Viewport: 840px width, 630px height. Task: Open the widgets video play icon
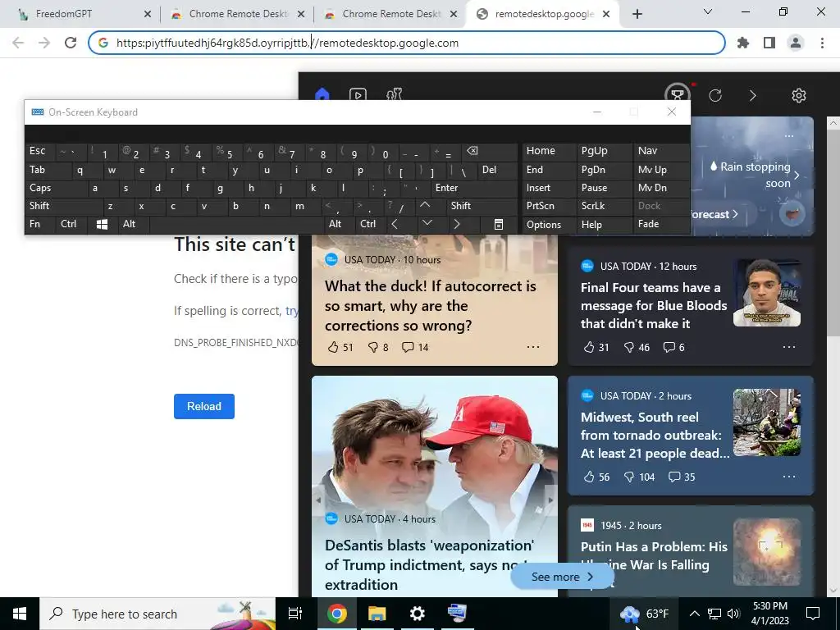[358, 94]
